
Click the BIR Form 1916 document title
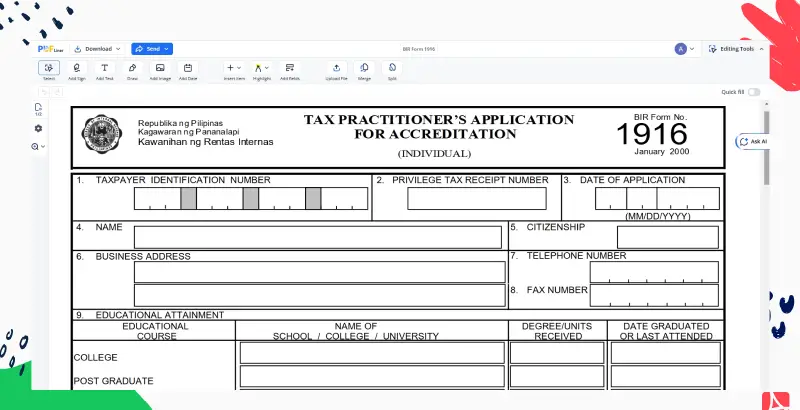(x=418, y=49)
